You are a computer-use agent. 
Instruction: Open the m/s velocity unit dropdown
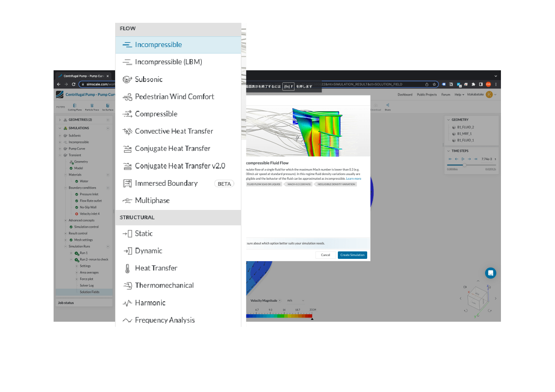coord(295,301)
